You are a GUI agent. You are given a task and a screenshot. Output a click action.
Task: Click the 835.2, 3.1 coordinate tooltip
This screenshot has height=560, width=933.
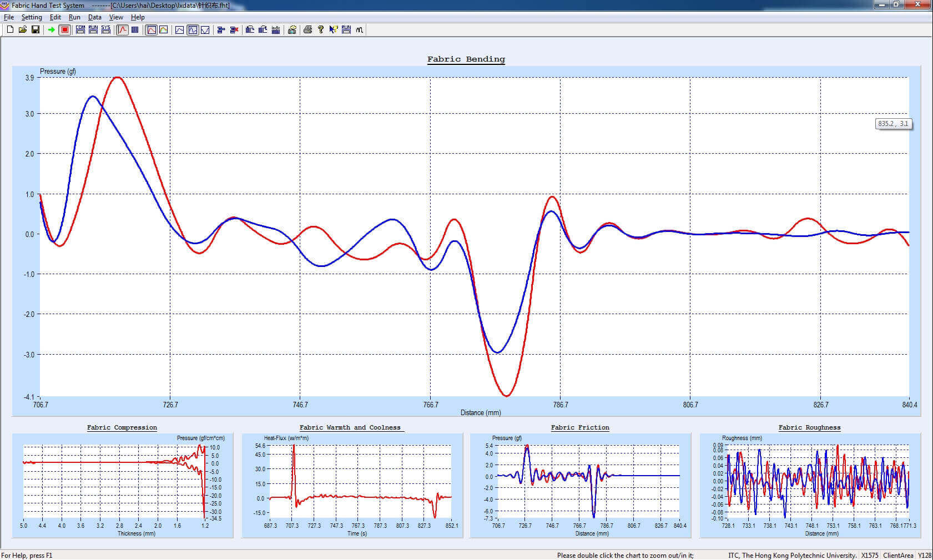tap(894, 124)
